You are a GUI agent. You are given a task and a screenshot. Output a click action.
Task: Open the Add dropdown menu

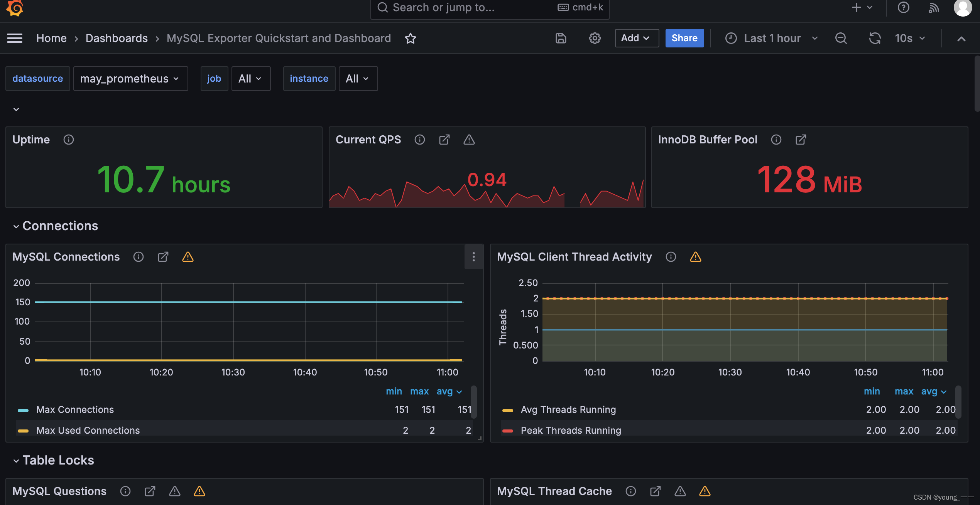coord(637,38)
